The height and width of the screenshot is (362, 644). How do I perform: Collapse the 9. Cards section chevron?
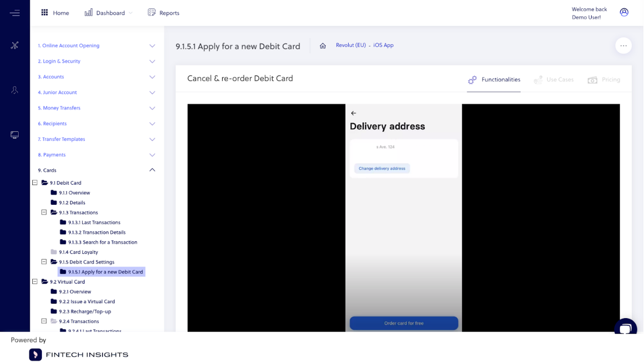point(152,170)
